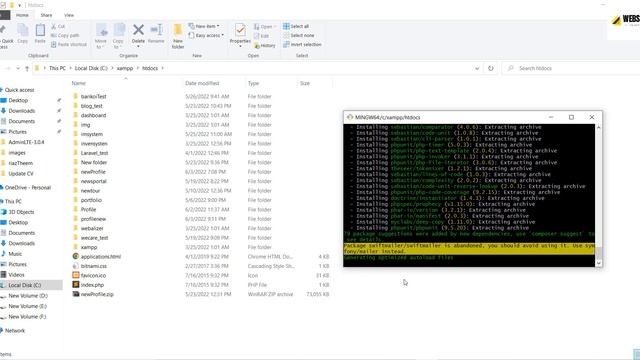640x360 pixels.
Task: Expand the arrow after This PC in the path
Action: point(70,68)
